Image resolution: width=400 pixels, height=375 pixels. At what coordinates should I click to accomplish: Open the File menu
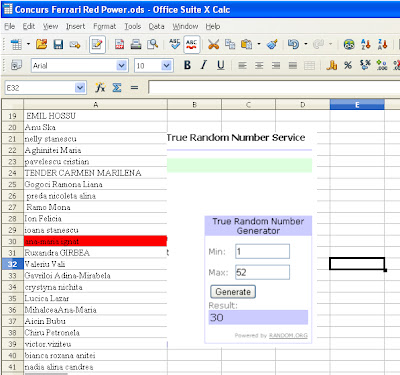[x=9, y=26]
